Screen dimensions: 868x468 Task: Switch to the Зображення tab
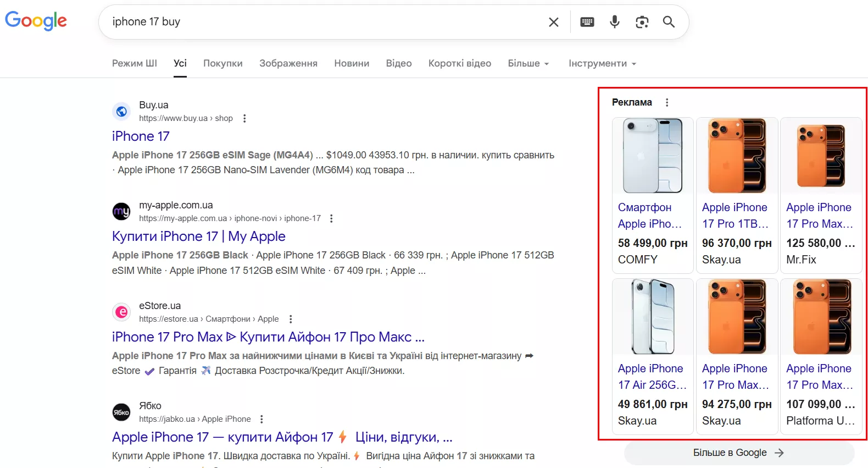[288, 63]
